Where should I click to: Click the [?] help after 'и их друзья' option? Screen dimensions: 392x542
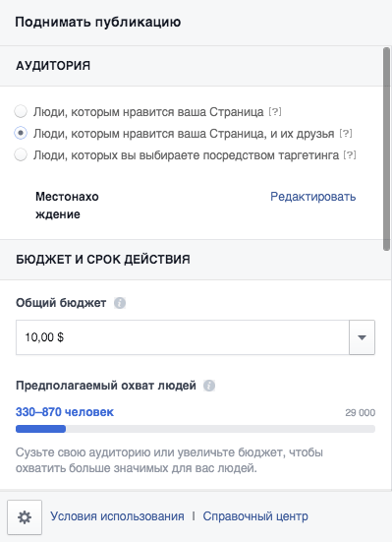(x=346, y=133)
